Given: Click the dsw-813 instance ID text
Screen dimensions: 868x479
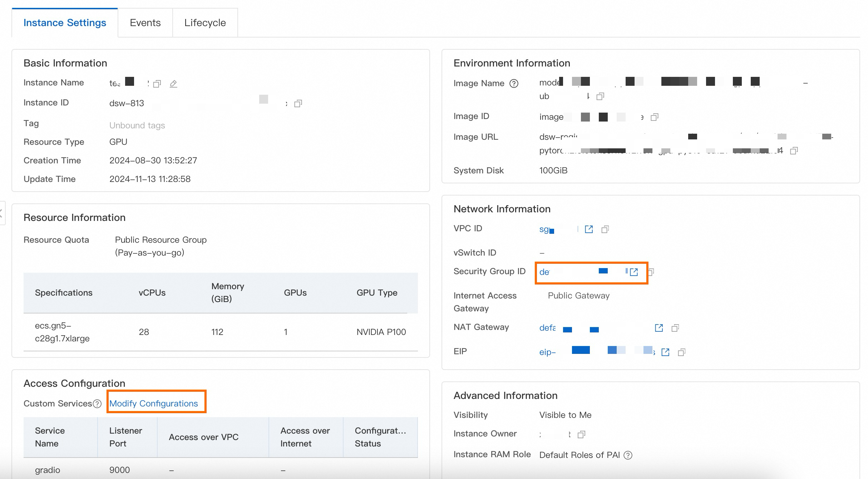Looking at the screenshot, I should click(x=127, y=103).
